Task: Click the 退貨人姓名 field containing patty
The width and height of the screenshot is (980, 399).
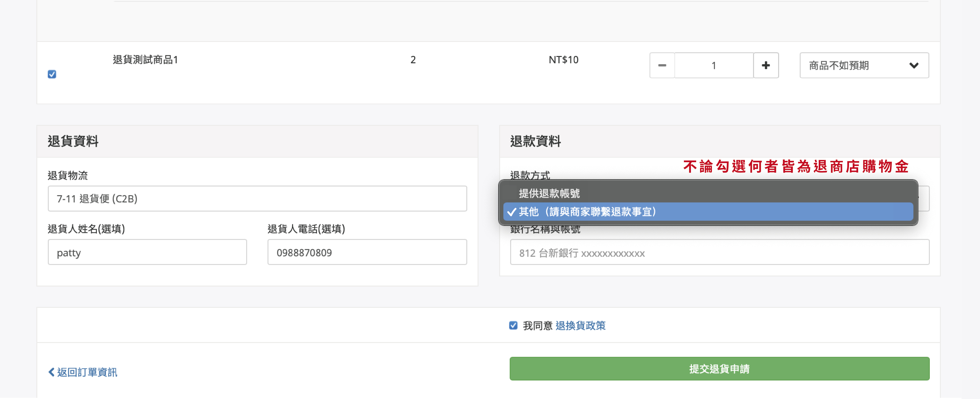Action: coord(147,252)
